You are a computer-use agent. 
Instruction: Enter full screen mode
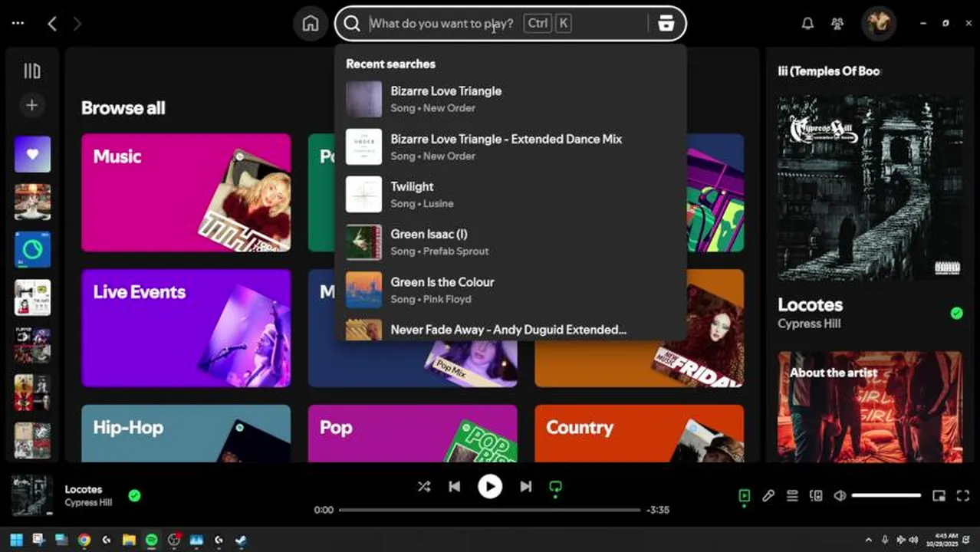(x=962, y=496)
